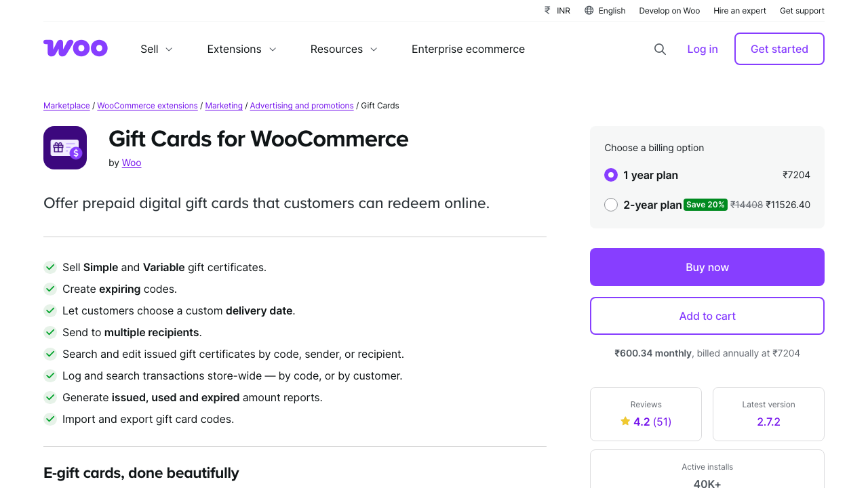Click the rupee currency icon beside INR
The height and width of the screenshot is (488, 868).
(x=547, y=10)
